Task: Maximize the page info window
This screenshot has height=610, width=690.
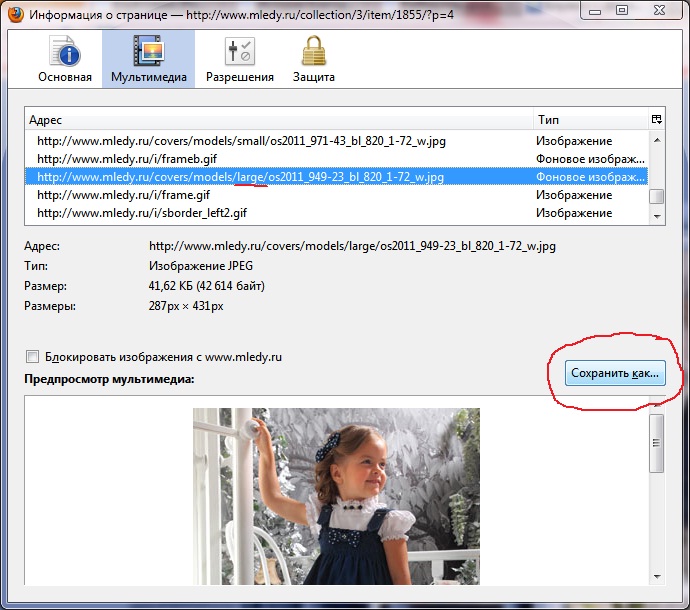Action: point(622,11)
